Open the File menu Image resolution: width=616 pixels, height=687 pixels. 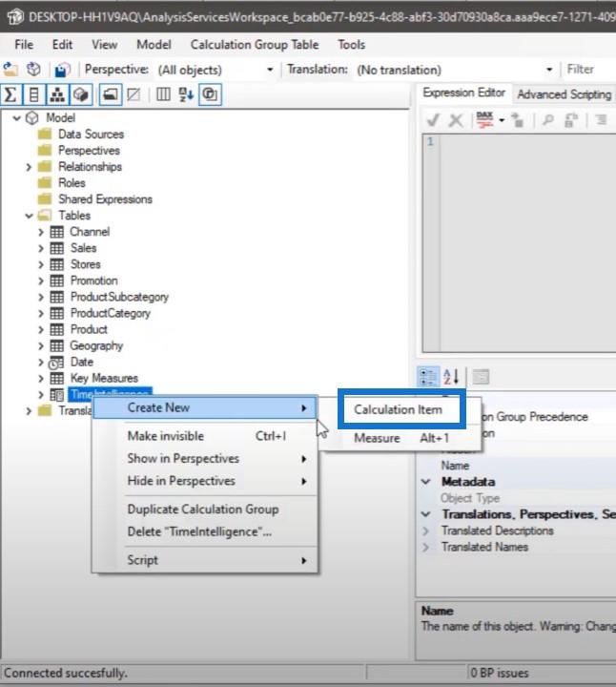coord(24,45)
